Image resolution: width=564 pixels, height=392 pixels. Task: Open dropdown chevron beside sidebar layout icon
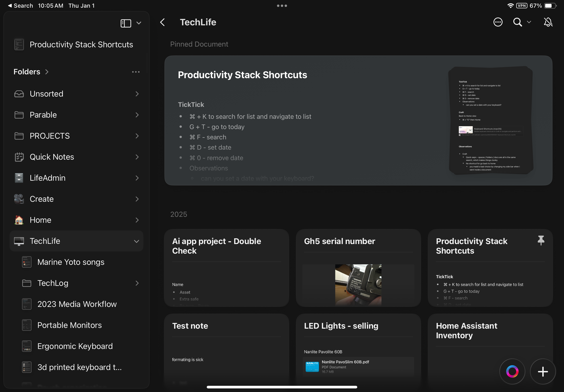tap(139, 23)
